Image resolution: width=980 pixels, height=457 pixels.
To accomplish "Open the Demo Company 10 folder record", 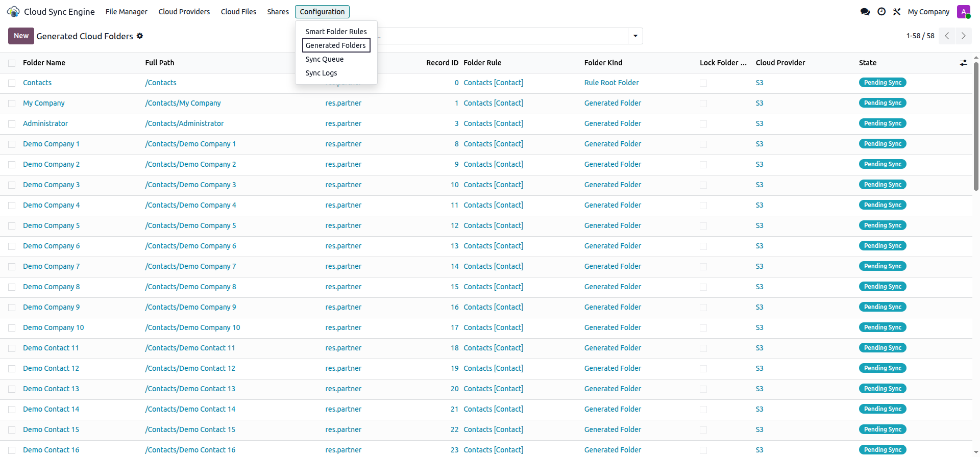I will (54, 328).
